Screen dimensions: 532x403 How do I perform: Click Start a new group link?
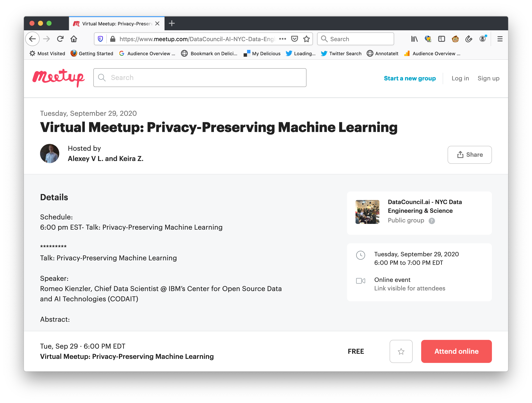[x=410, y=78]
